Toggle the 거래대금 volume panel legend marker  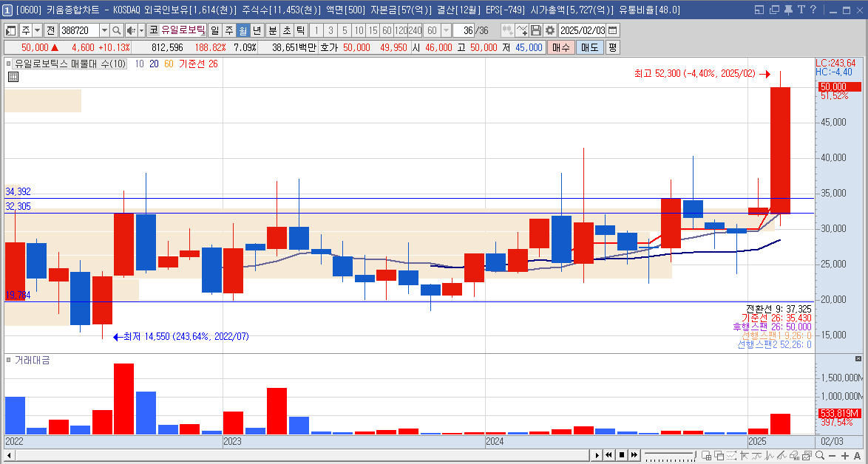[9, 360]
